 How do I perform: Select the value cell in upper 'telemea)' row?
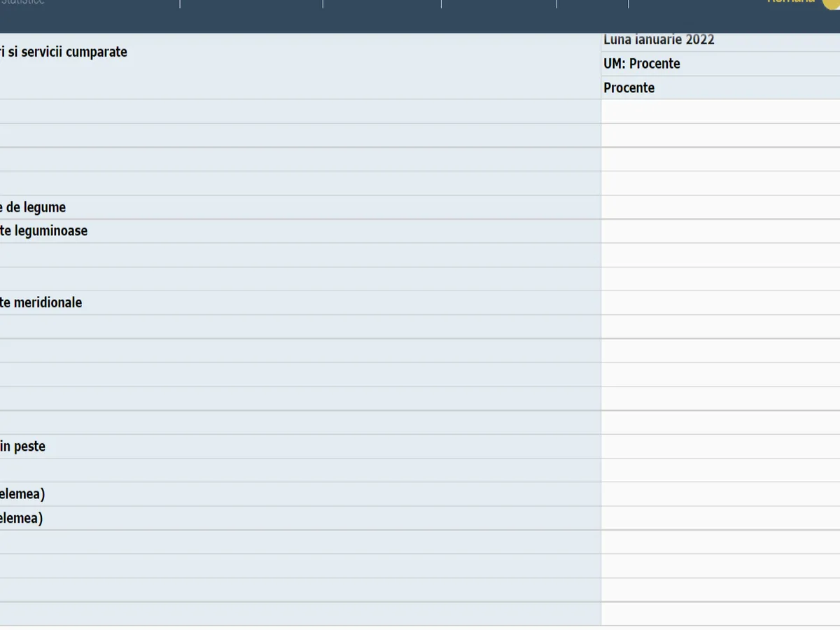tap(720, 494)
